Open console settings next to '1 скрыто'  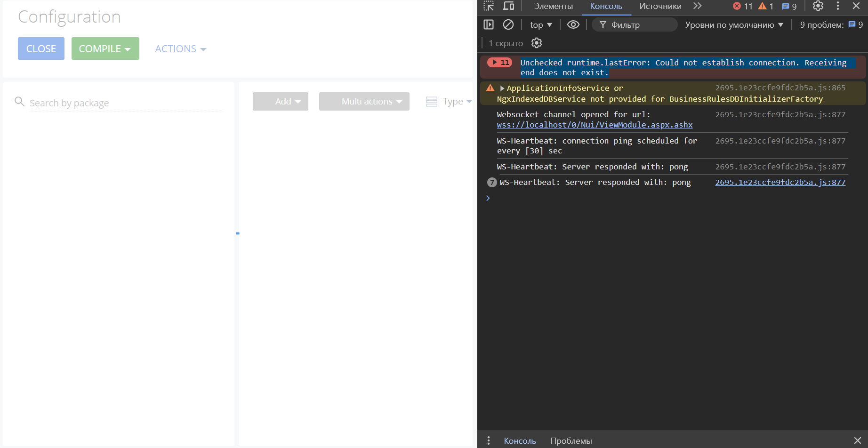click(536, 43)
